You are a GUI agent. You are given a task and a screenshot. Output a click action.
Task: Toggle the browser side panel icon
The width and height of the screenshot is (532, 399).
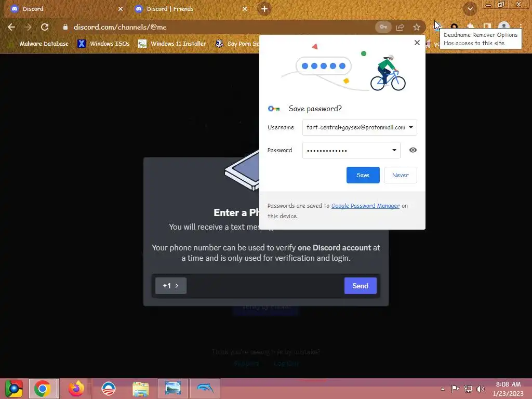[x=487, y=26]
